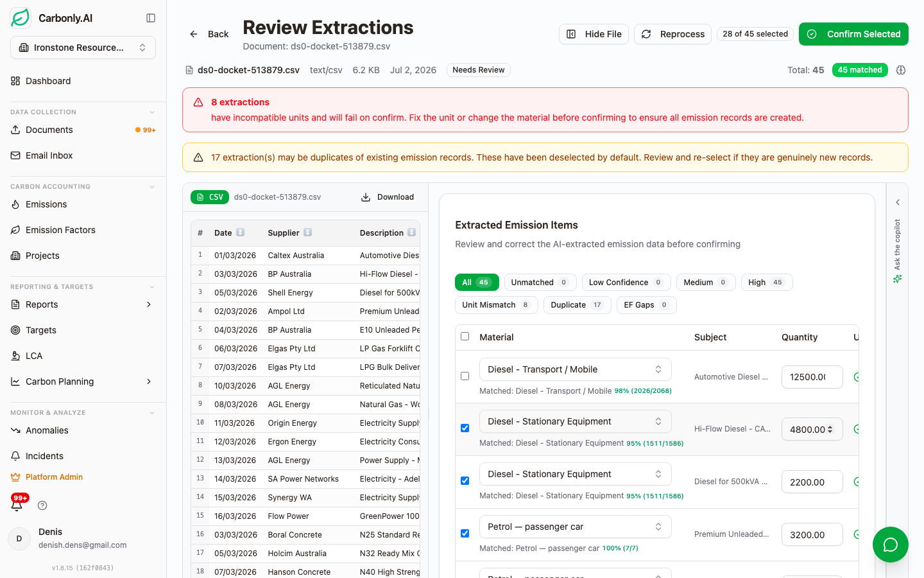Image resolution: width=924 pixels, height=578 pixels.
Task: Open the Petrol — passenger car material dropdown
Action: (x=576, y=527)
